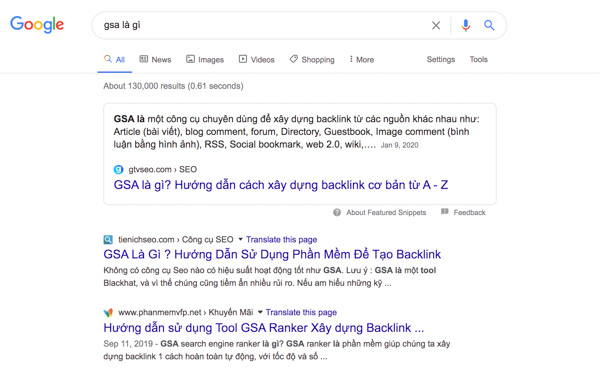Clear the search box with X icon
Viewport: 600px width, 372px height.
pos(436,25)
